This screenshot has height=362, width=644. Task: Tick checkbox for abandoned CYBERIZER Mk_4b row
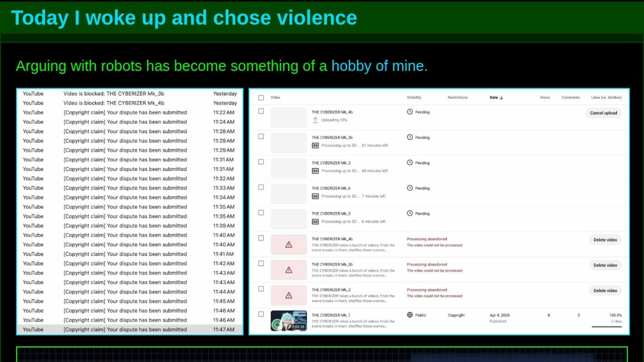pos(261,238)
